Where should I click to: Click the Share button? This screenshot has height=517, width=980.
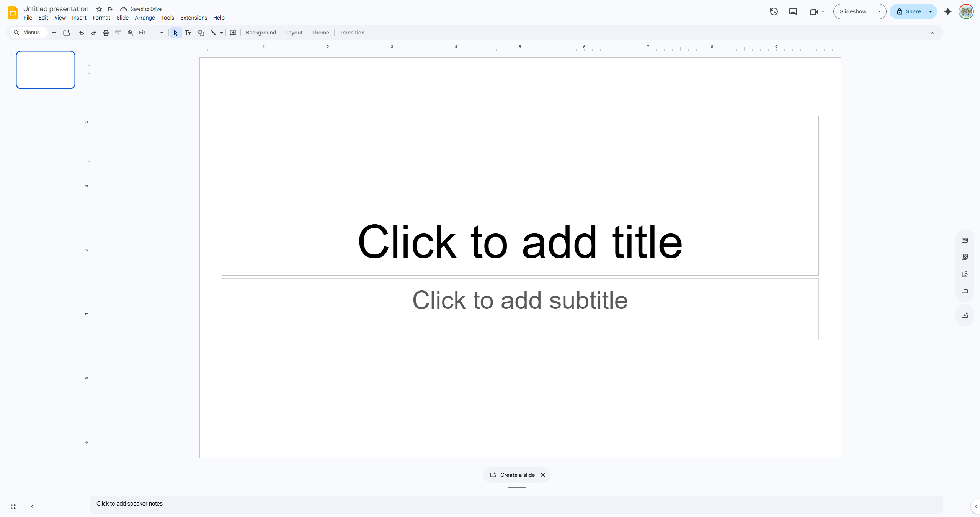point(908,11)
